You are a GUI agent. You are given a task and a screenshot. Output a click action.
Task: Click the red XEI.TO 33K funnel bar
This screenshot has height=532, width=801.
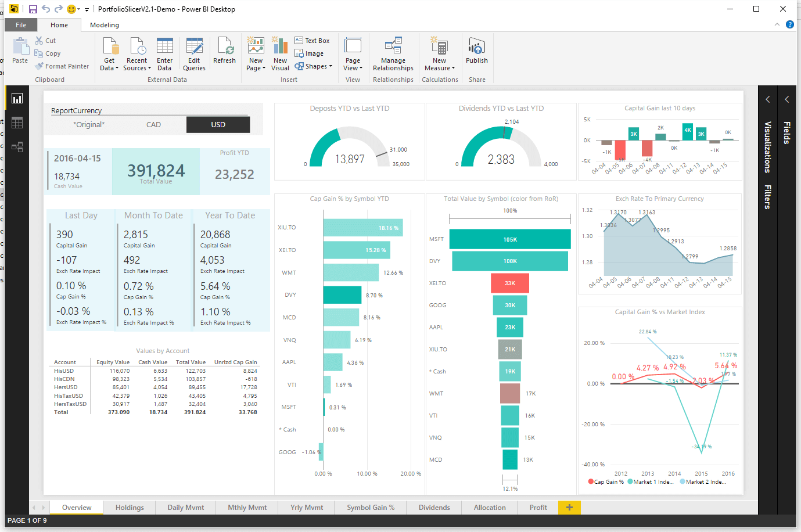pos(509,283)
